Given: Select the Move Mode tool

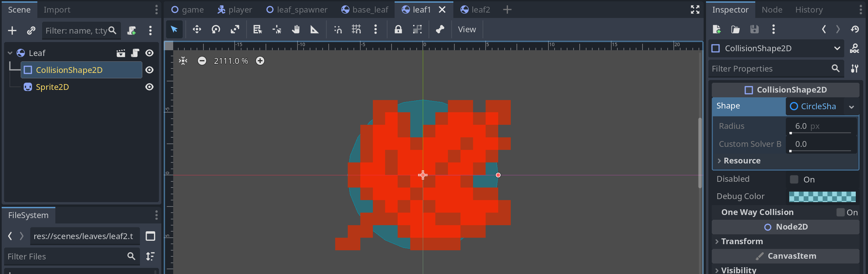Looking at the screenshot, I should tap(197, 30).
